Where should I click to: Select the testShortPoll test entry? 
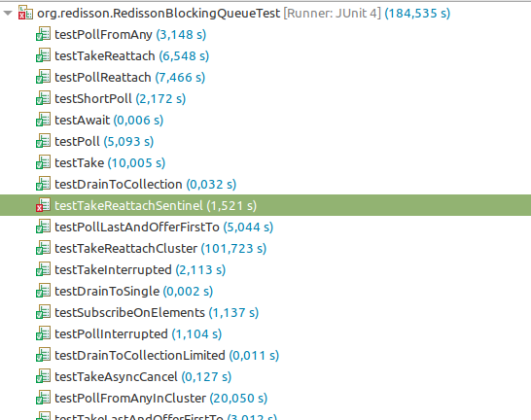click(121, 98)
